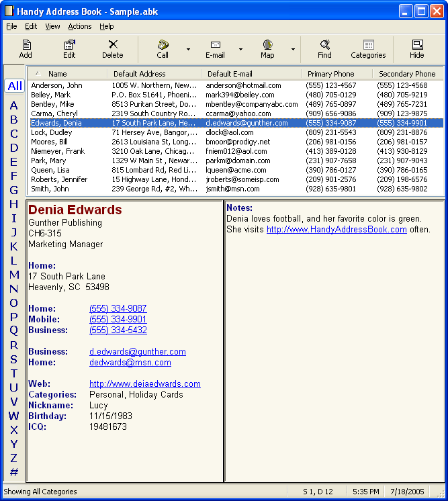Click the (809) 231-5543 phone cell

coord(330,132)
